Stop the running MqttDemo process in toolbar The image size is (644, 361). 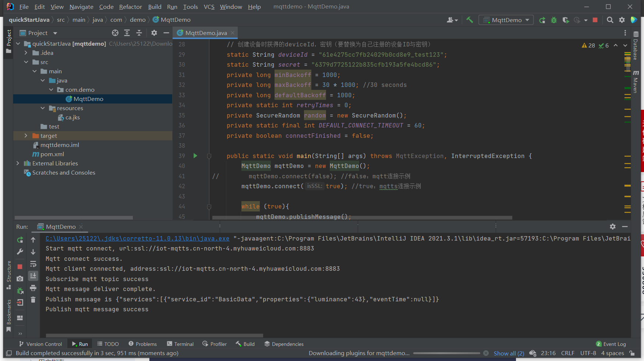[x=595, y=20]
